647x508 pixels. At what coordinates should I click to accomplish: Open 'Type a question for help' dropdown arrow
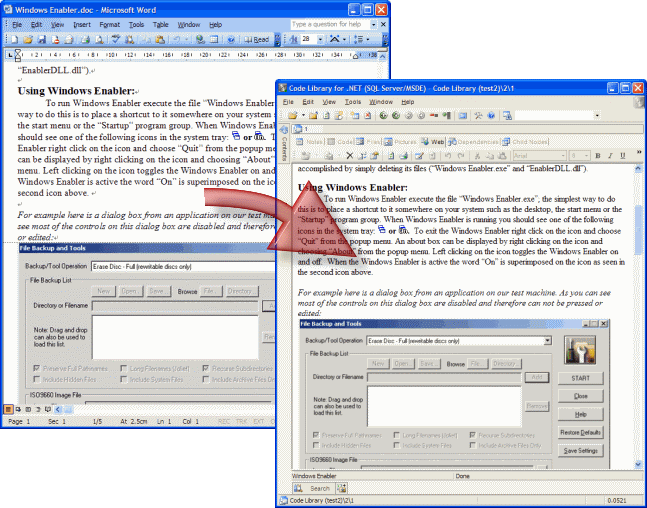tap(373, 25)
